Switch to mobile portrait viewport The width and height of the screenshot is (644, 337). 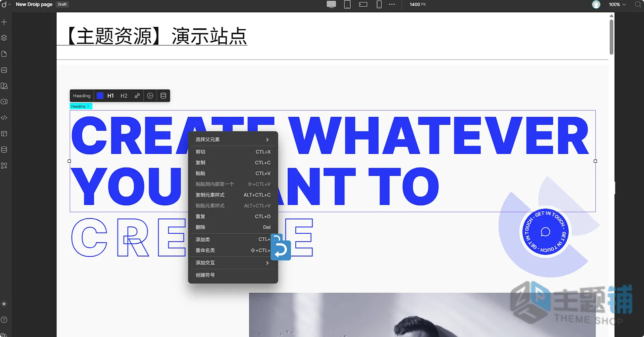[379, 4]
